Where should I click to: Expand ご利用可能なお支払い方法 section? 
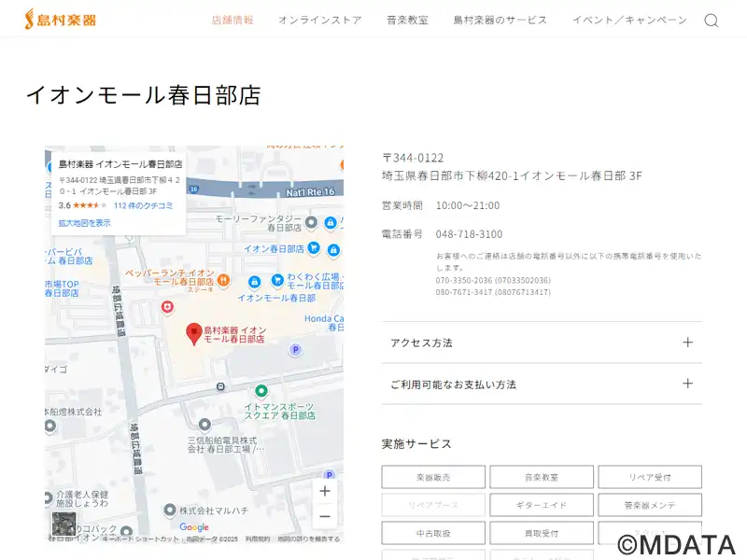point(542,384)
